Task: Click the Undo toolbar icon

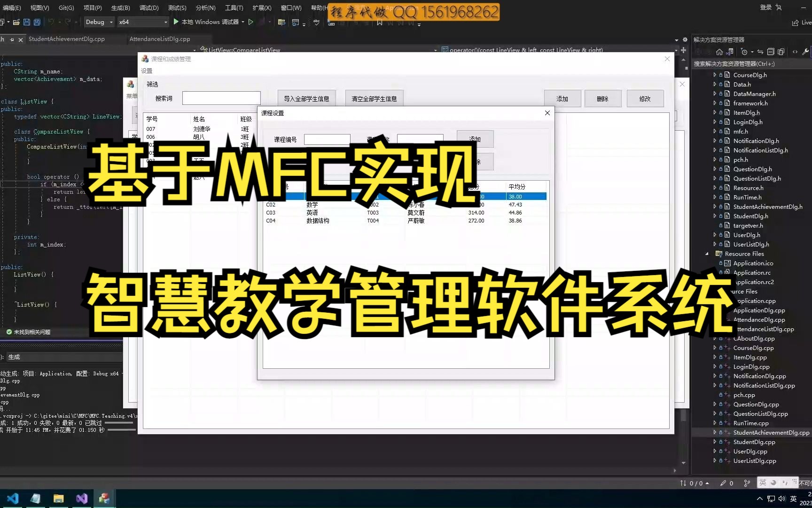Action: pos(51,22)
